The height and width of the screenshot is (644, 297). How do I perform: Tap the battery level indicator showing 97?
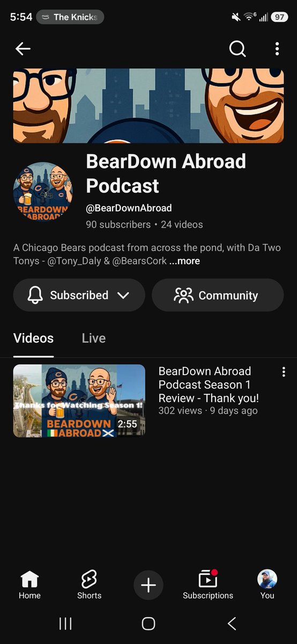[279, 17]
